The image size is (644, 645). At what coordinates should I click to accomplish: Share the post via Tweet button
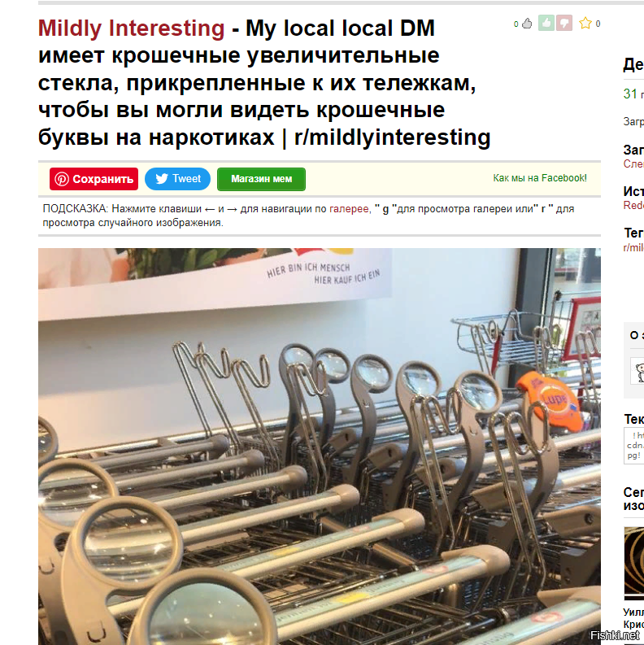click(177, 179)
